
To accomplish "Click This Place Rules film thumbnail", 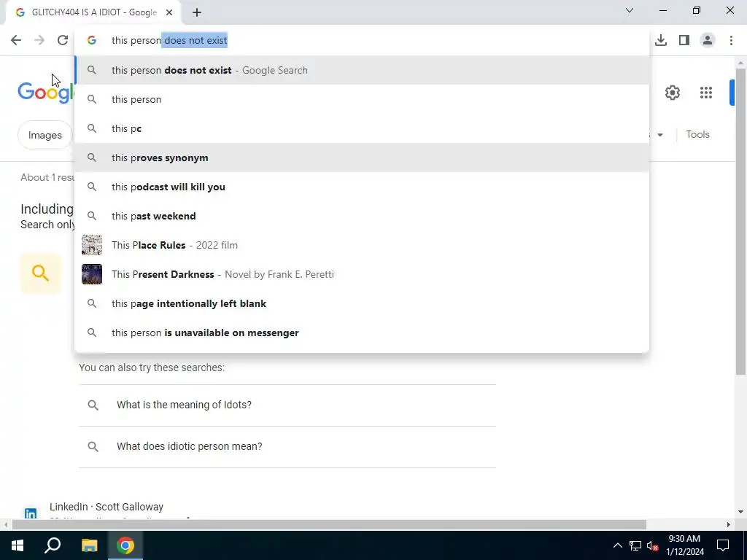I will pos(91,245).
